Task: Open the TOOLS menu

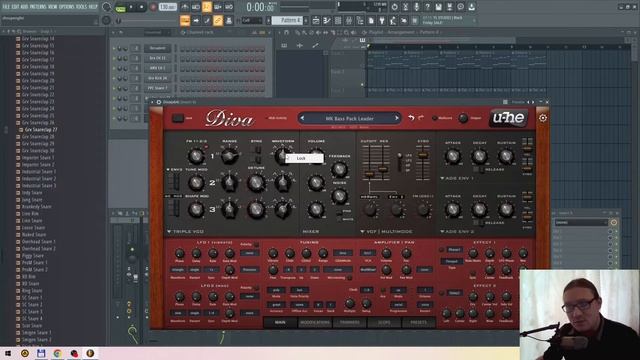Action: pyautogui.click(x=82, y=7)
